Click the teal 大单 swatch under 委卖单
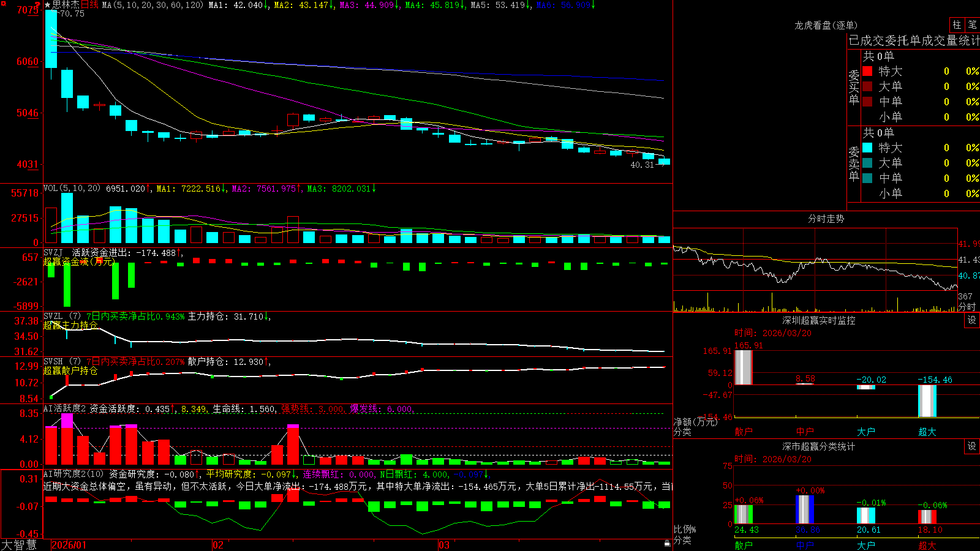 (867, 163)
